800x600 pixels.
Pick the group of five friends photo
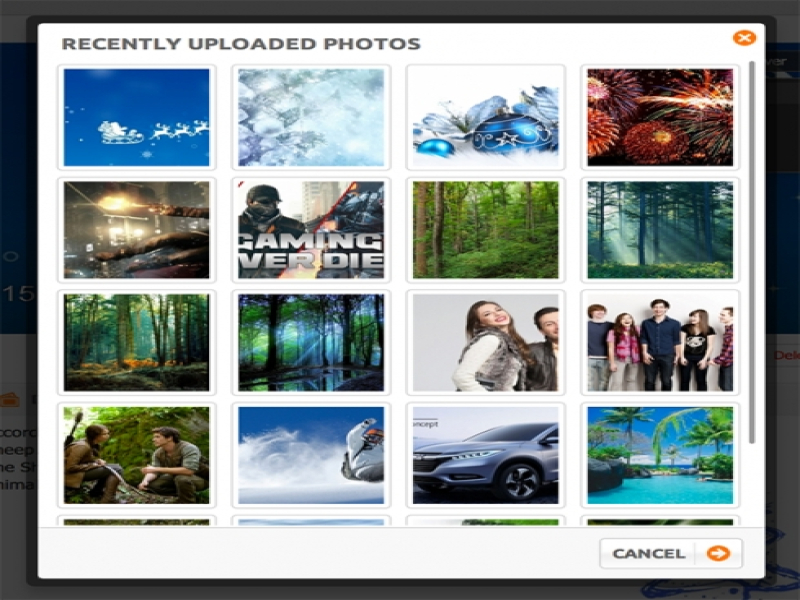[660, 342]
